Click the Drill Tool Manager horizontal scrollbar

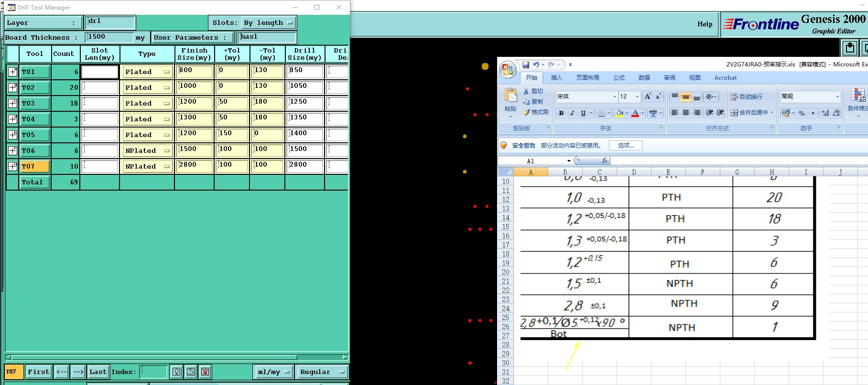(154, 357)
